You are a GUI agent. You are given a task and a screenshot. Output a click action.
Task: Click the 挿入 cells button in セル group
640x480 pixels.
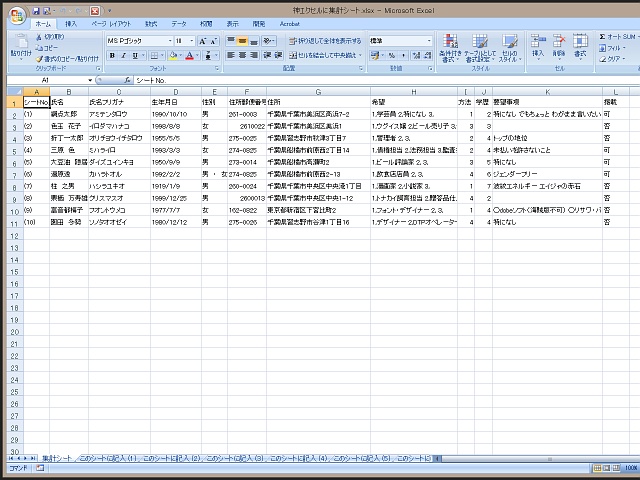(538, 47)
